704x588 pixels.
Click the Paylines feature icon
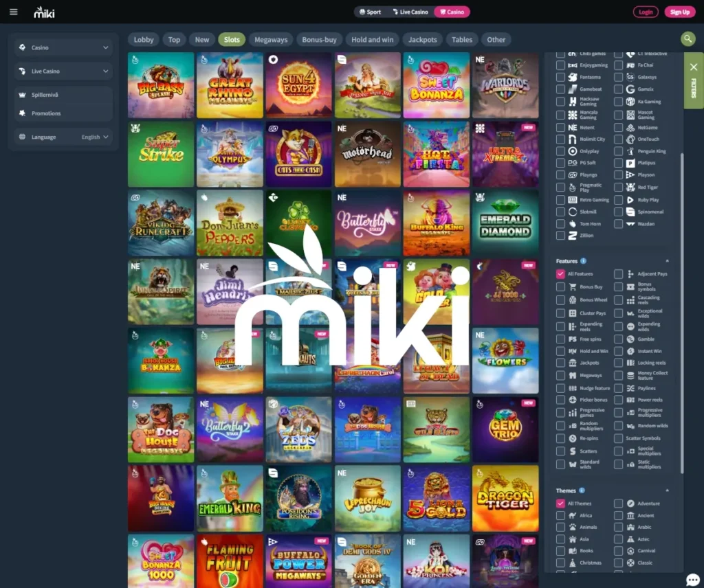(x=630, y=388)
